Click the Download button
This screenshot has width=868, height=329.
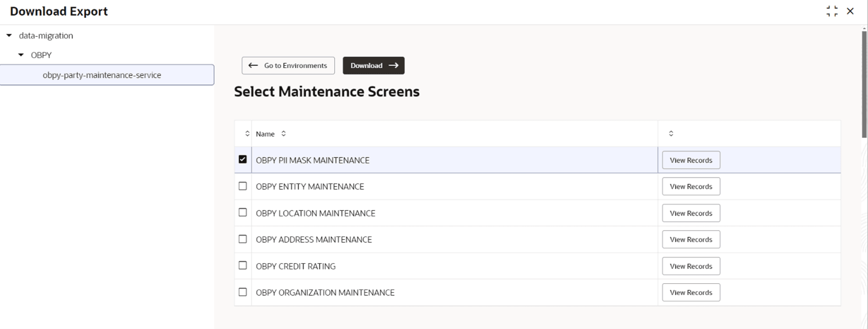[374, 65]
